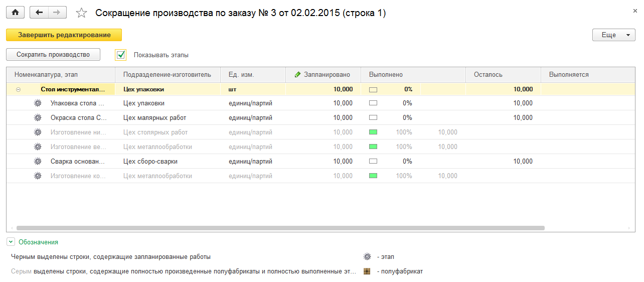Add form to favorites with star icon

pos(81,13)
